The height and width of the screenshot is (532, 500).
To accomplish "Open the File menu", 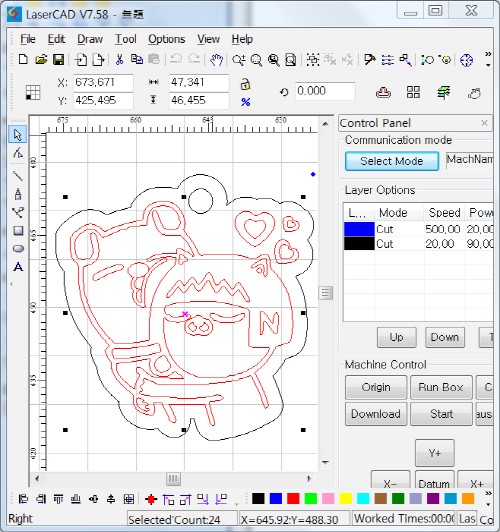I will click(27, 39).
